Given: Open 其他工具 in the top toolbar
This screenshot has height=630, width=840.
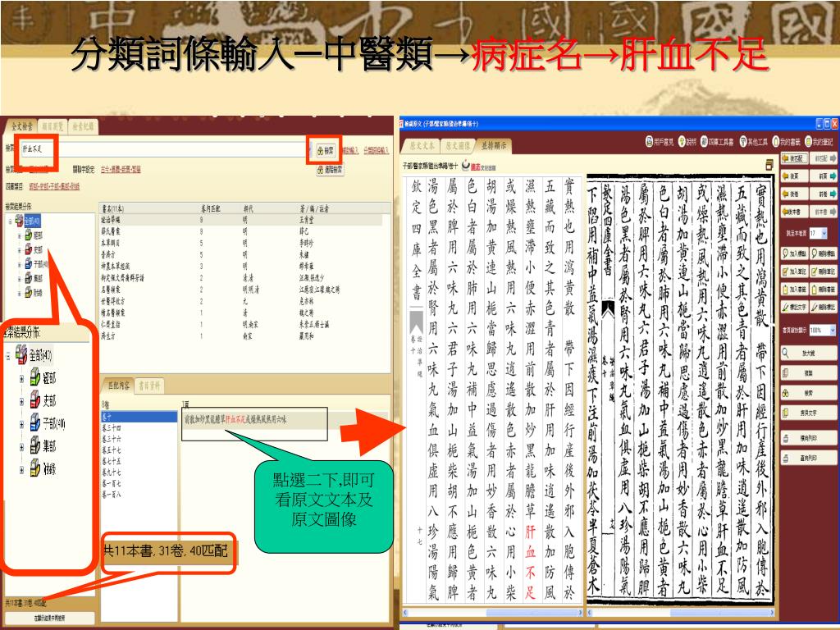Looking at the screenshot, I should (x=754, y=141).
